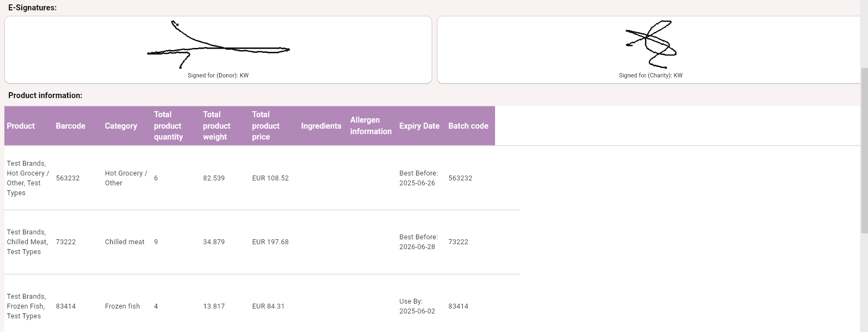Click the Category column header
The width and height of the screenshot is (868, 332).
pos(120,126)
